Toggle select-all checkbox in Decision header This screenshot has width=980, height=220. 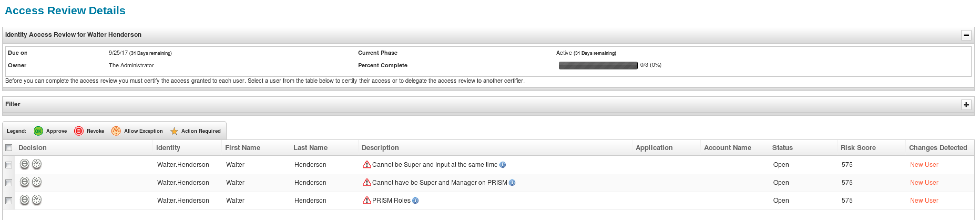point(9,148)
